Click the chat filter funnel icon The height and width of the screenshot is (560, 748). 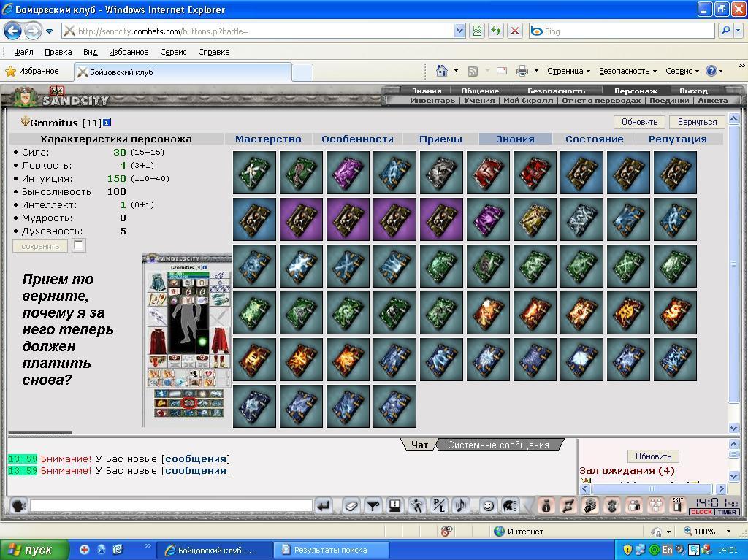point(373,506)
